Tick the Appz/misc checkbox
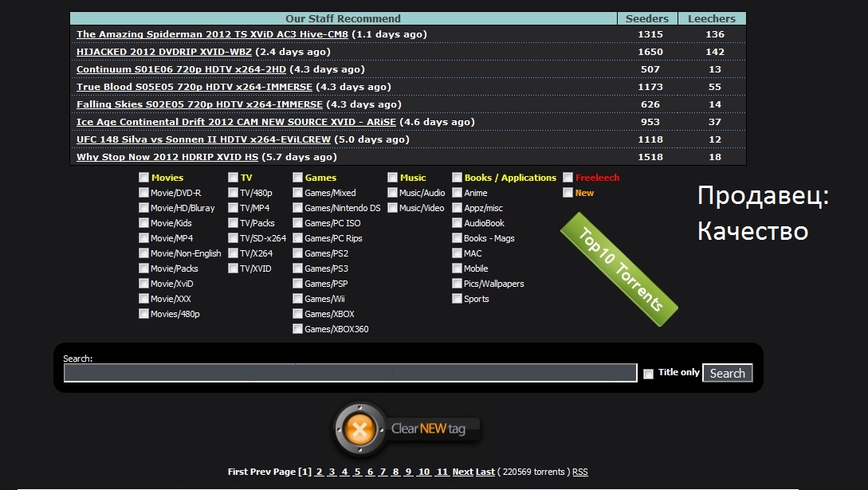Image resolution: width=868 pixels, height=490 pixels. pos(458,208)
